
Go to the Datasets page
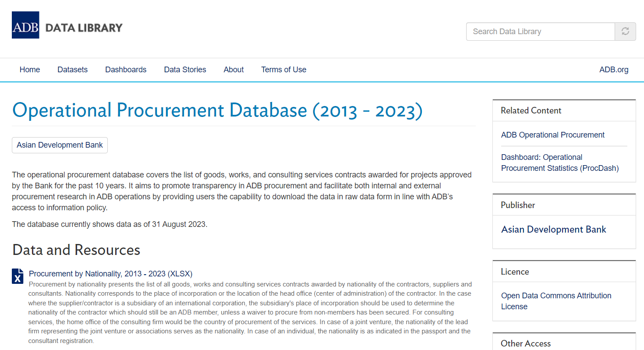pyautogui.click(x=73, y=70)
